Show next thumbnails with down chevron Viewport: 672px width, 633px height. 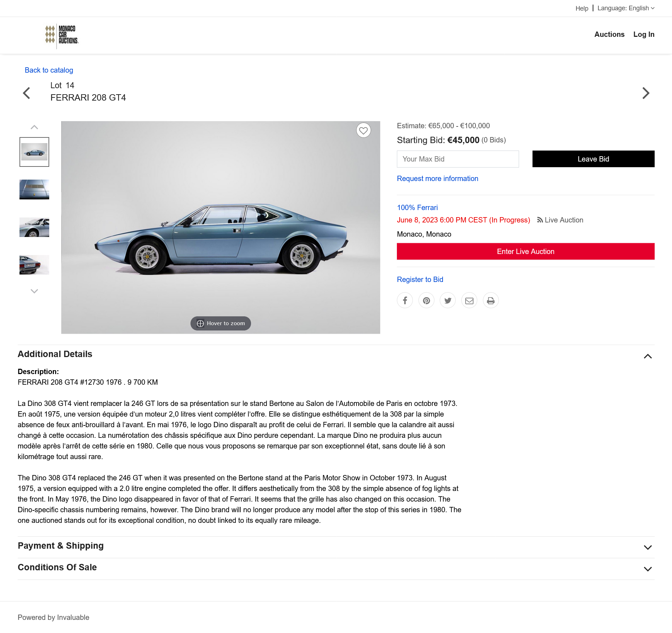tap(34, 291)
